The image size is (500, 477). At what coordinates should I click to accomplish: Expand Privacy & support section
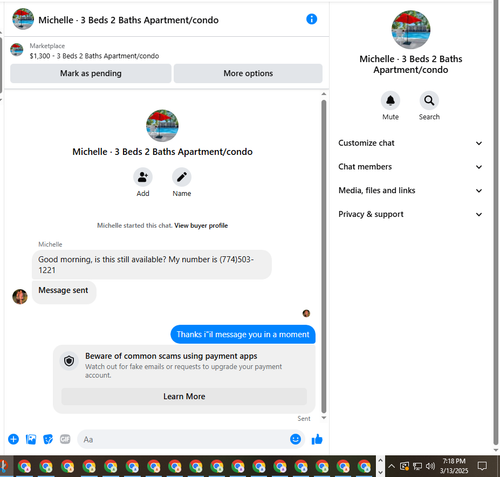tap(410, 214)
